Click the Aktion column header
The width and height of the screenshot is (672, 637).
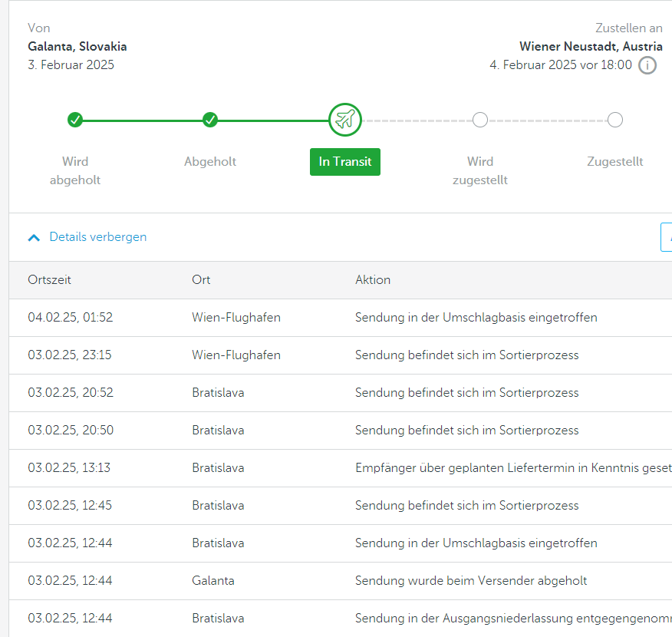(373, 280)
